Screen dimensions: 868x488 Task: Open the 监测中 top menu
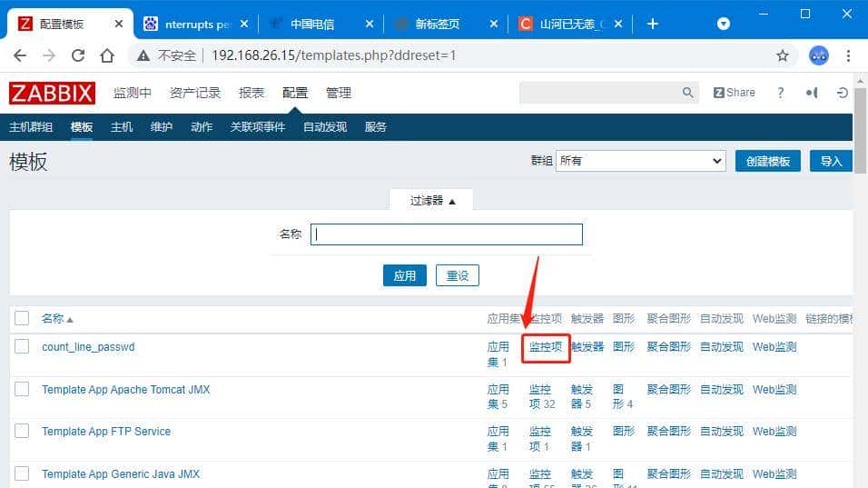(133, 93)
